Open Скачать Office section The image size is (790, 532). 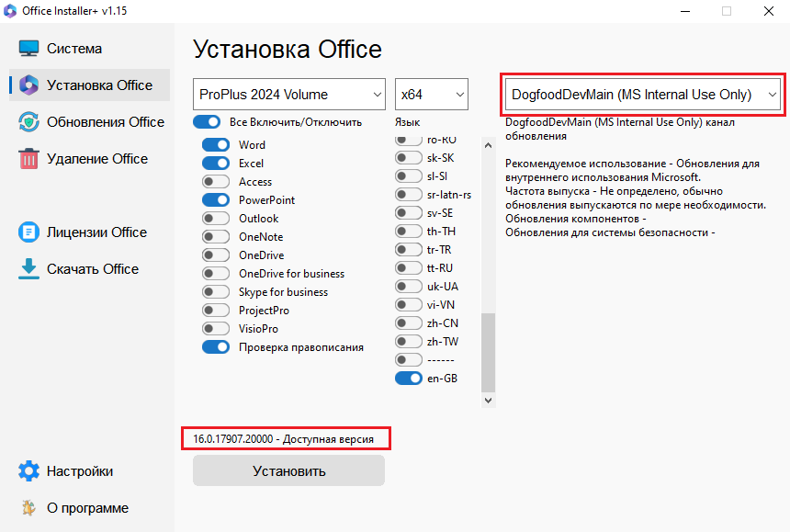pos(89,269)
